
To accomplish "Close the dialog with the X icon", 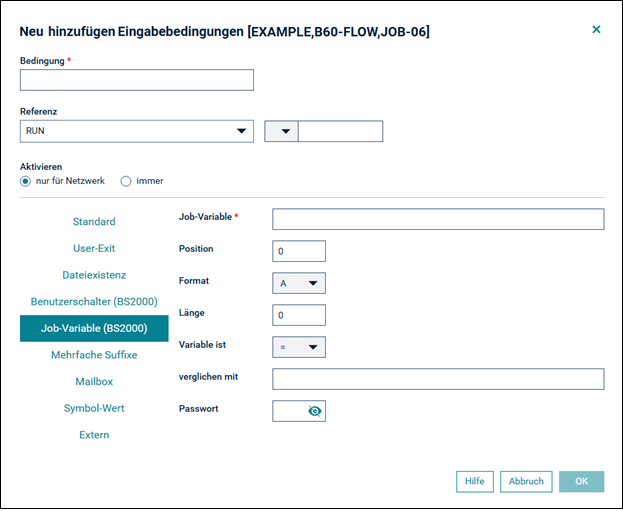I will [x=596, y=29].
